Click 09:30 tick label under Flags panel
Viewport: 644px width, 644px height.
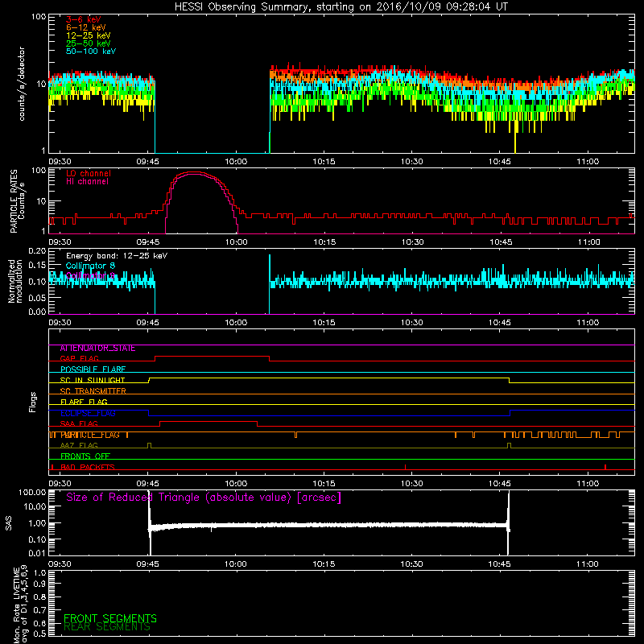60,484
